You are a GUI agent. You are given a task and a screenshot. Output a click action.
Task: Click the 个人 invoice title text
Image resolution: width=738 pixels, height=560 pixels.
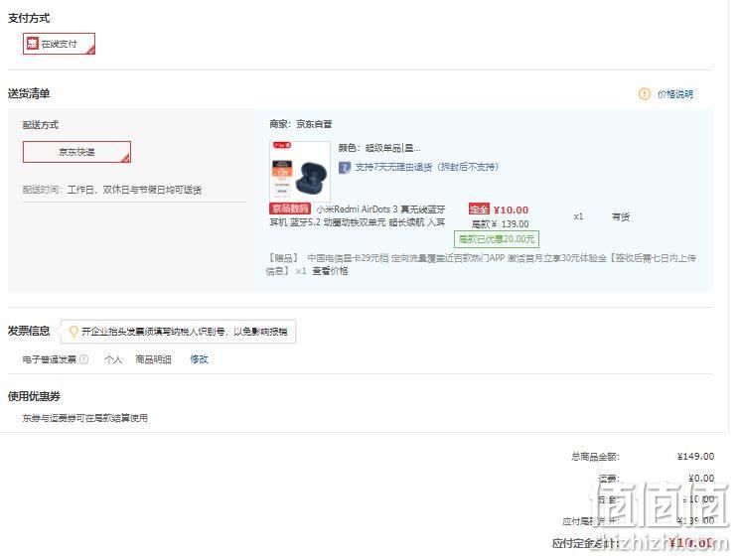(x=113, y=359)
